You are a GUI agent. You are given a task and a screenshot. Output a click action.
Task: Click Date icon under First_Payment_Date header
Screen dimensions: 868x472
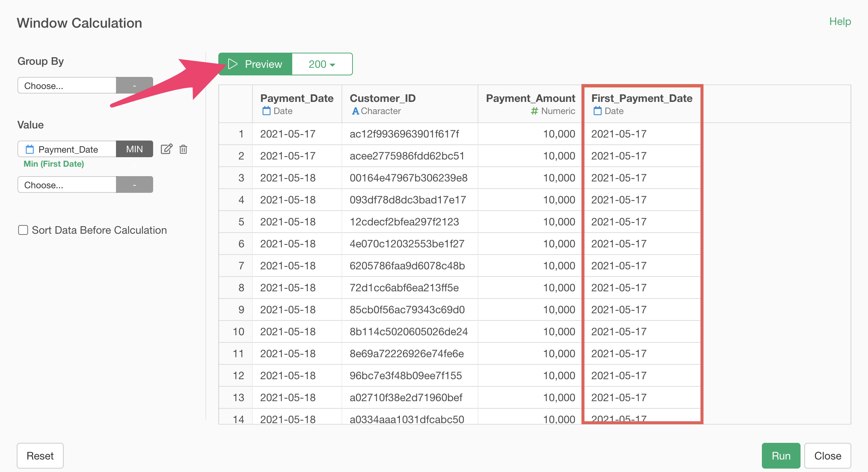pyautogui.click(x=597, y=111)
